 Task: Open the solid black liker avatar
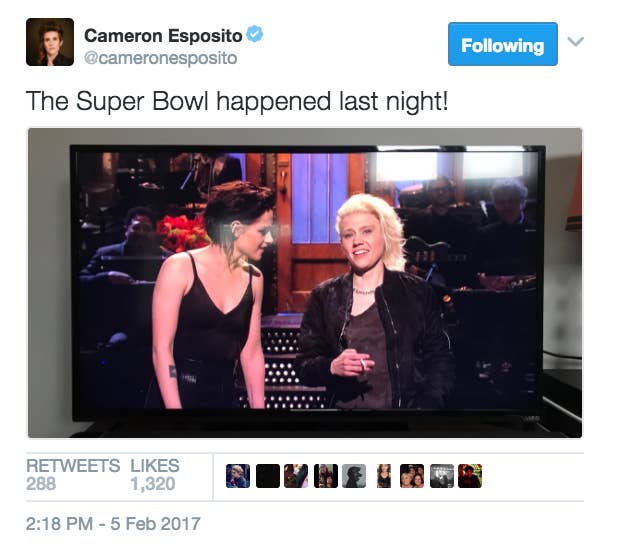click(x=268, y=476)
